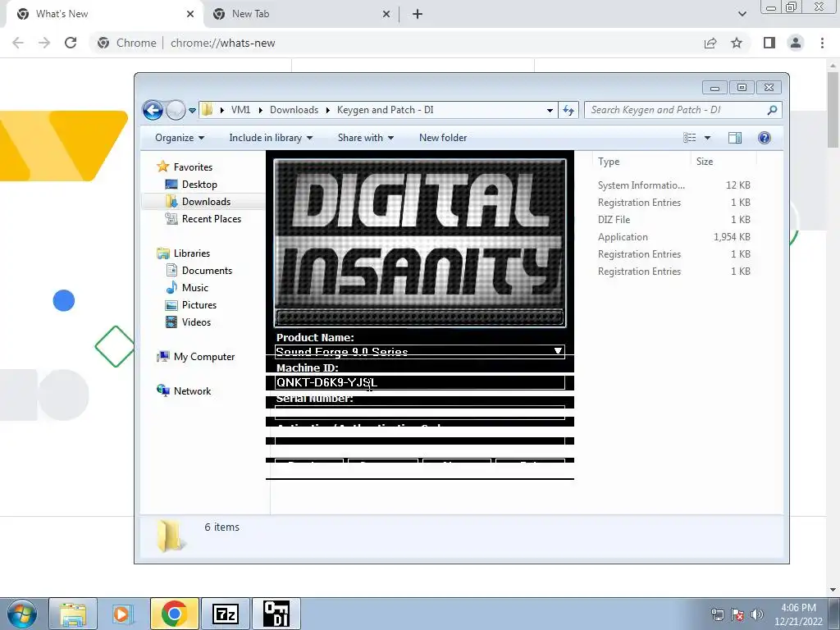Viewport: 840px width, 630px height.
Task: Click the Serial Number field in keygen
Action: 419,412
